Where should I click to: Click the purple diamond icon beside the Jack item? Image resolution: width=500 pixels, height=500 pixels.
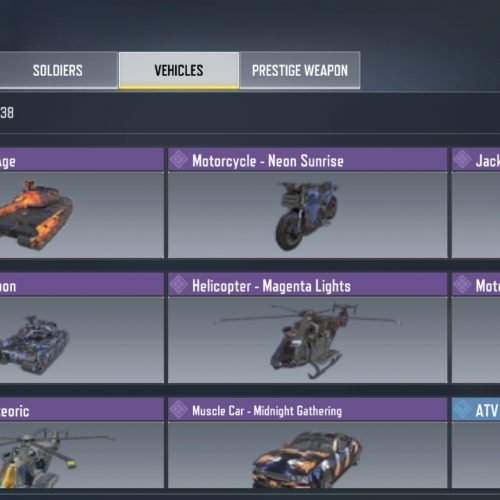(x=463, y=160)
